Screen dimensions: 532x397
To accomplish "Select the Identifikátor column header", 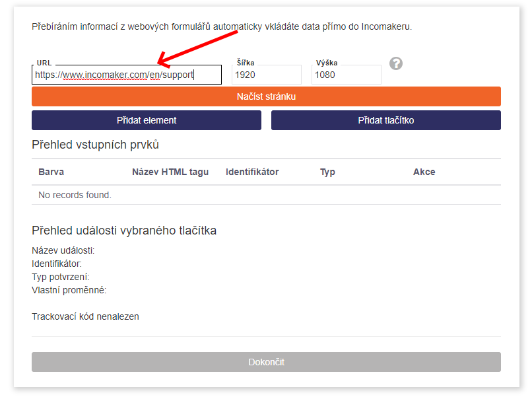I will [252, 172].
